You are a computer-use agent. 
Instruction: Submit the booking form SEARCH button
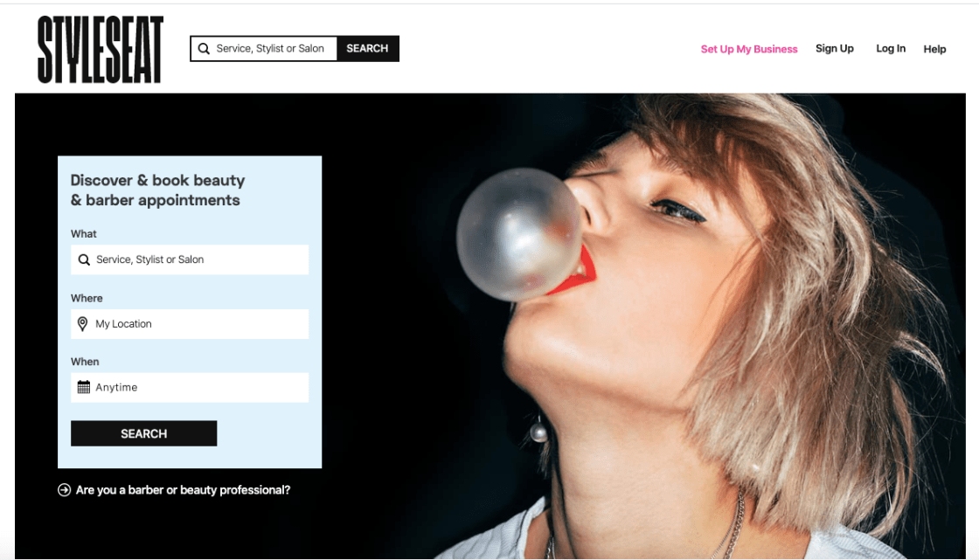click(x=143, y=433)
